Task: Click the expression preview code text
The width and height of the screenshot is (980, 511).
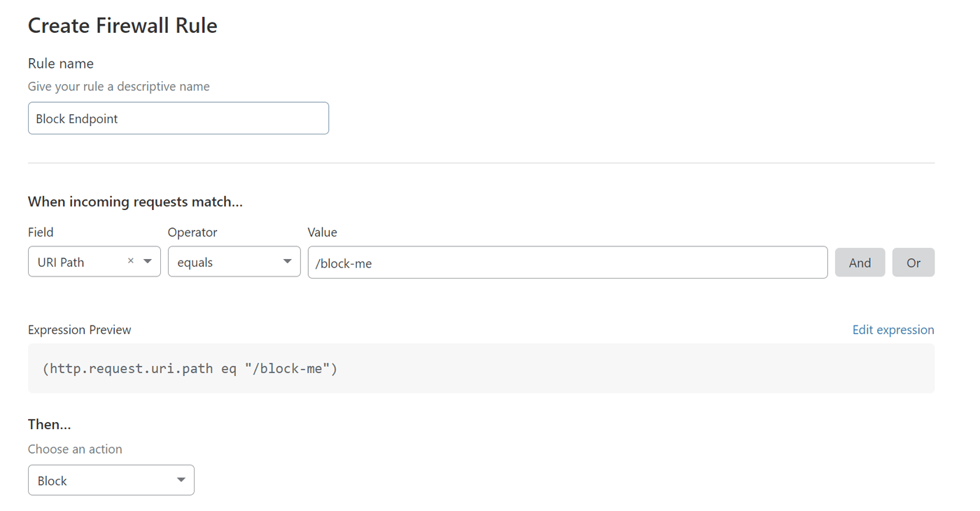Action: pyautogui.click(x=190, y=368)
